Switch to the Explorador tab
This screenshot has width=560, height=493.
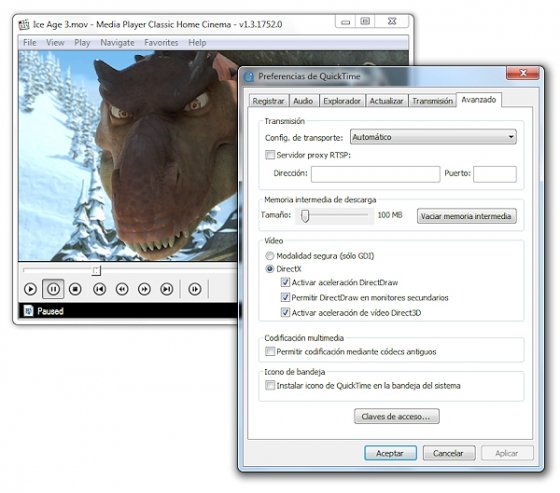click(x=342, y=101)
